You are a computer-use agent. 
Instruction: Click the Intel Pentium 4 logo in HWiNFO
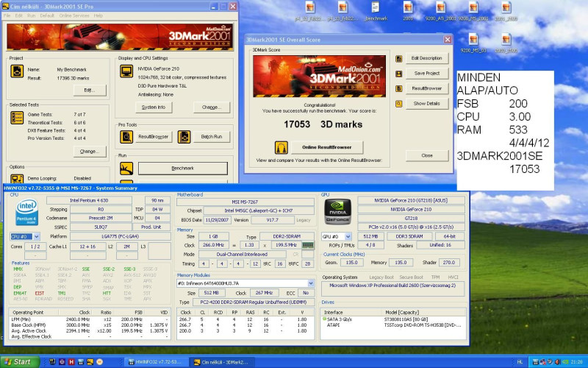[26, 212]
